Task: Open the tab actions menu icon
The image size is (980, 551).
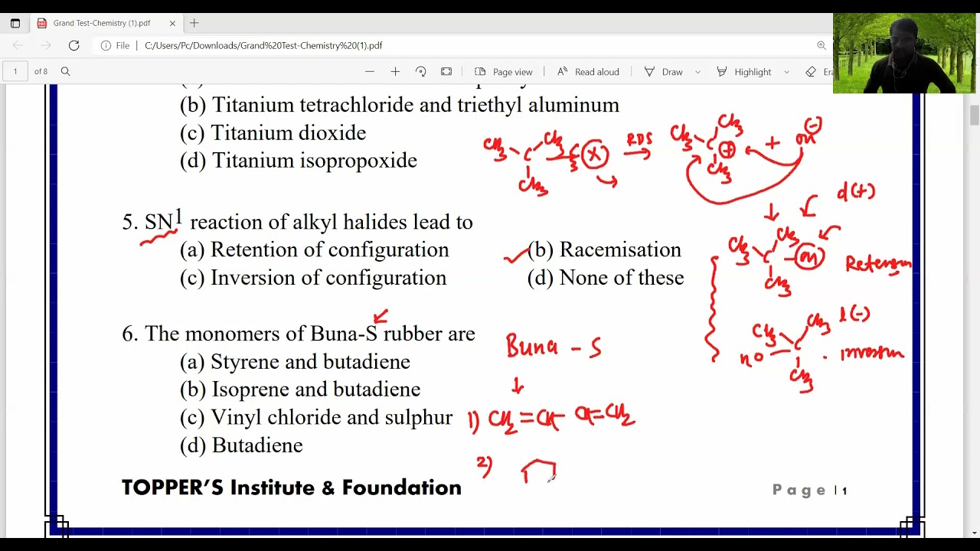Action: 15,23
